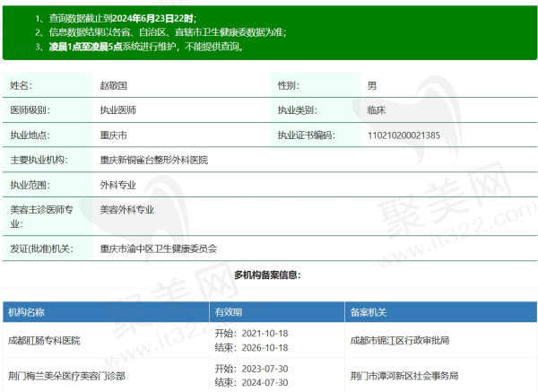Select the value 执业医师
This screenshot has width=538, height=392.
coord(118,110)
